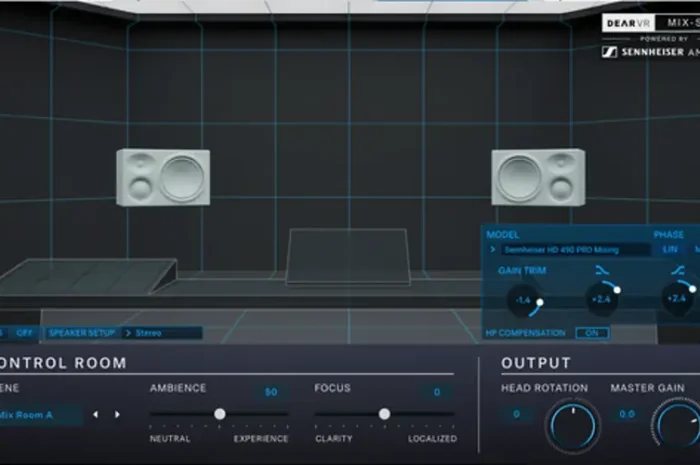
Task: Click the MASTER GAIN label
Action: [x=648, y=388]
